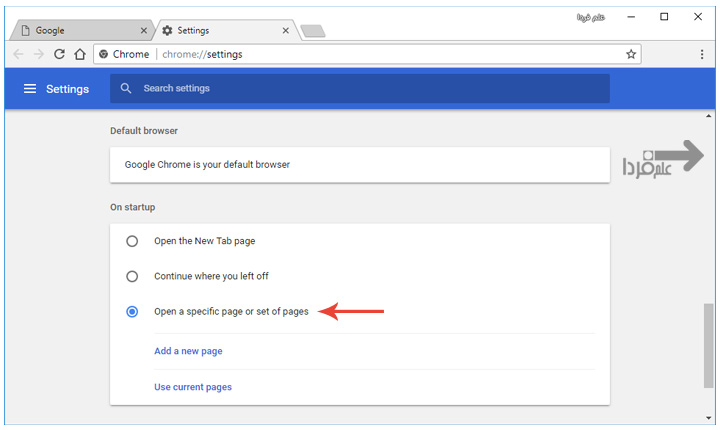The image size is (720, 430).
Task: Click 'Use current pages' link
Action: [193, 387]
